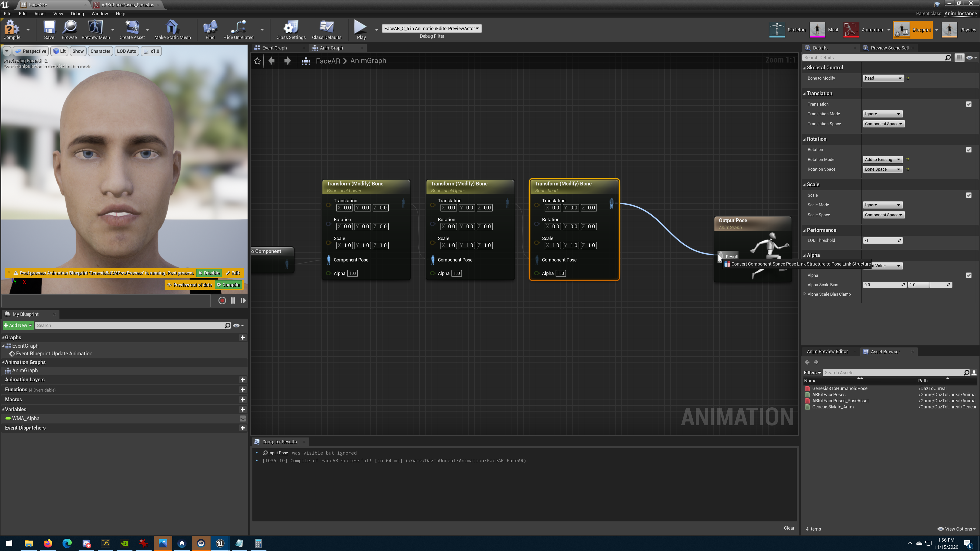The height and width of the screenshot is (551, 980).
Task: Collapse the Skeletal Control section
Action: (x=805, y=68)
